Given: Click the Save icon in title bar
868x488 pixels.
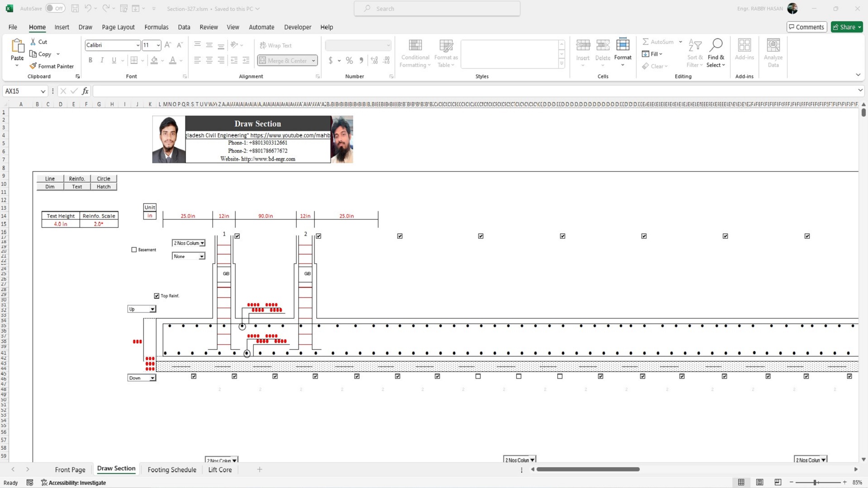Looking at the screenshot, I should click(x=75, y=9).
